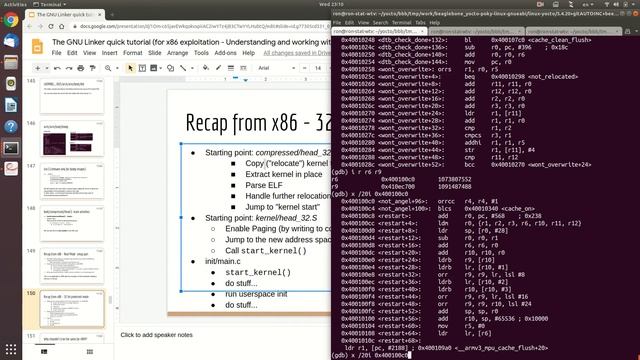Open the Slide menu
The width and height of the screenshot is (640, 360).
(155, 53)
